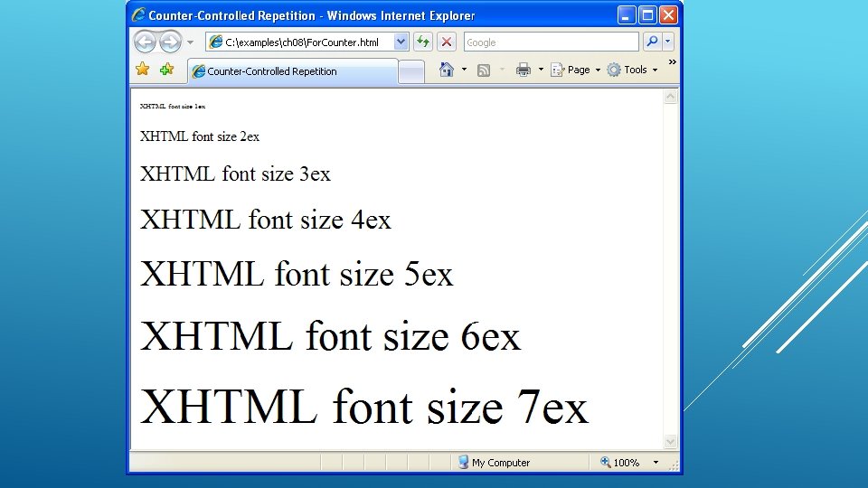The height and width of the screenshot is (488, 868).
Task: Open the Page menu
Action: pos(576,70)
